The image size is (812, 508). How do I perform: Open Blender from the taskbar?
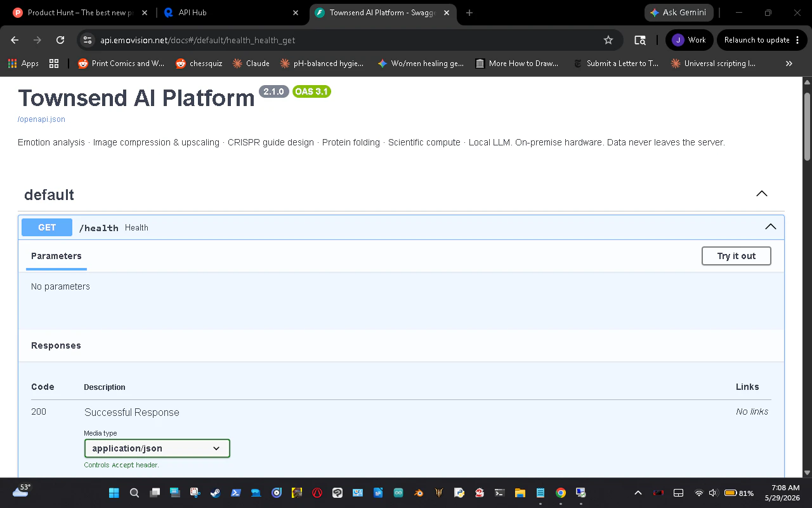coord(419,493)
